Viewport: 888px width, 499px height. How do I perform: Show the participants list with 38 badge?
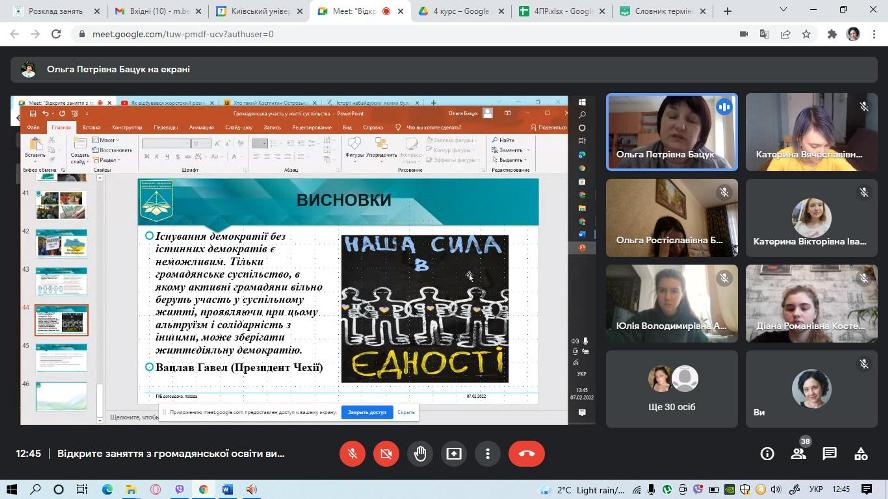[x=799, y=454]
